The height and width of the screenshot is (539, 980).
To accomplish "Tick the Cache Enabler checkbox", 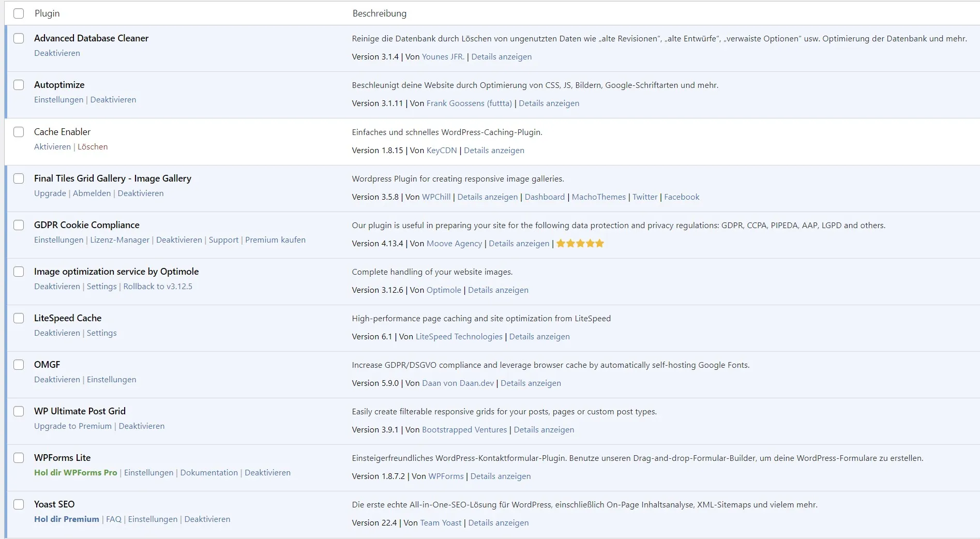I will pos(19,132).
